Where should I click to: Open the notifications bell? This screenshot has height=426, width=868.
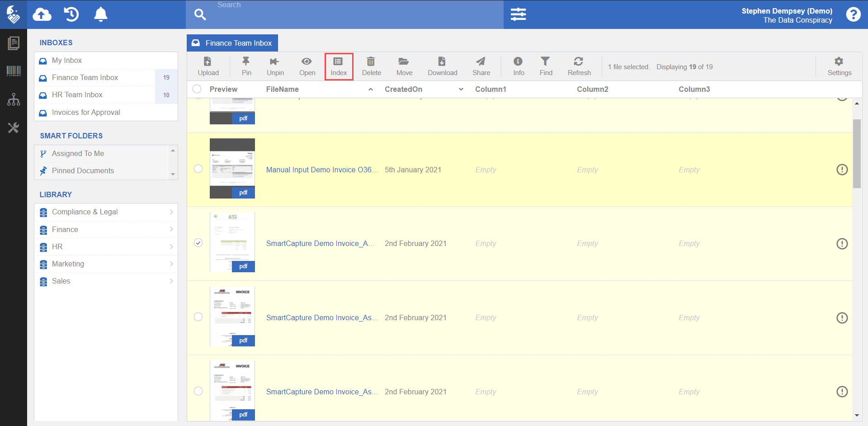[101, 14]
